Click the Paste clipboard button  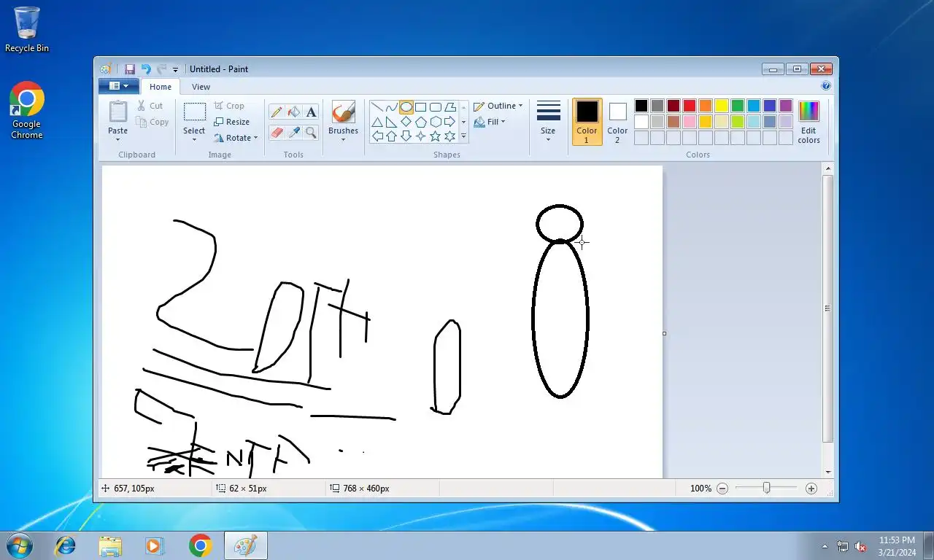tap(118, 112)
